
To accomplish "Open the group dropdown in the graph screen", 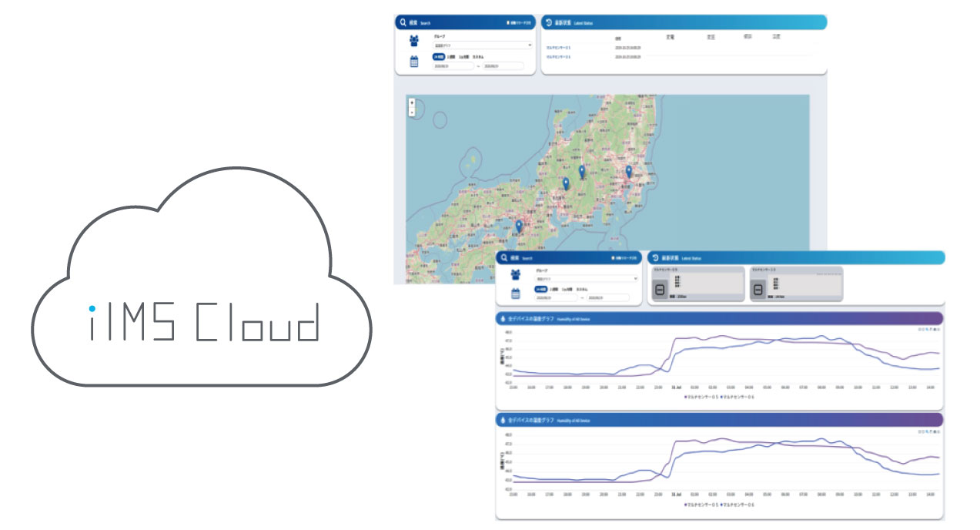I will point(586,279).
